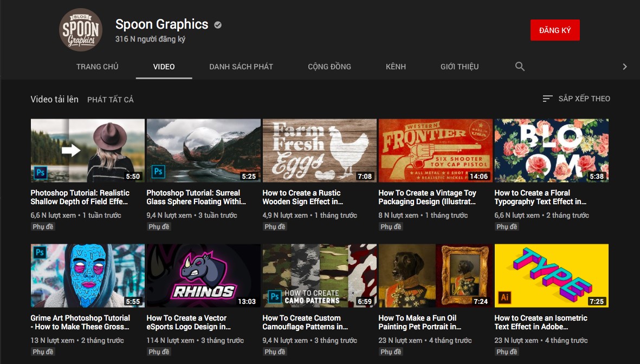Open the BLOOM floral typography thumbnail

pyautogui.click(x=551, y=151)
